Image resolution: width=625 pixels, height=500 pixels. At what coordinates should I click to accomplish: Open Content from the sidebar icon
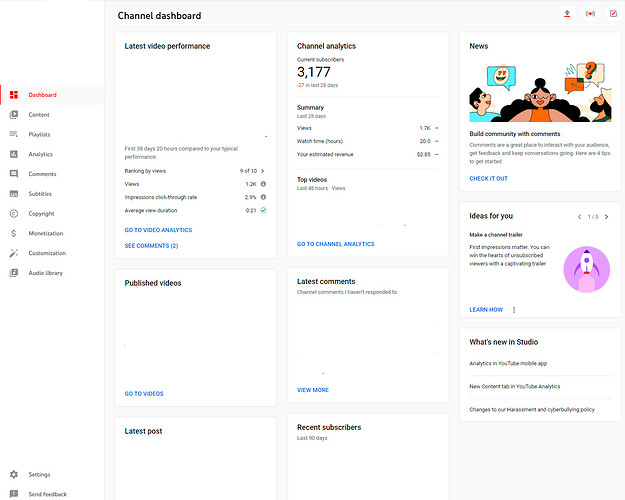(x=14, y=115)
